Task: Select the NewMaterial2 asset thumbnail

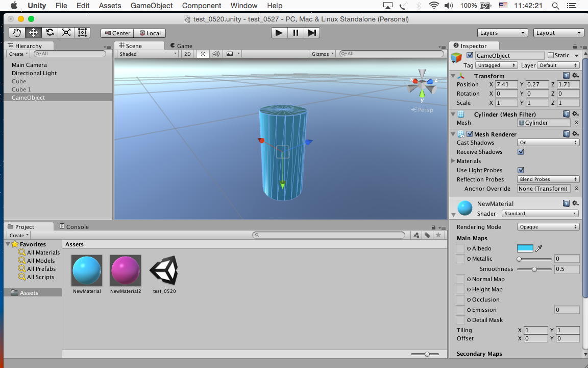Action: 126,270
